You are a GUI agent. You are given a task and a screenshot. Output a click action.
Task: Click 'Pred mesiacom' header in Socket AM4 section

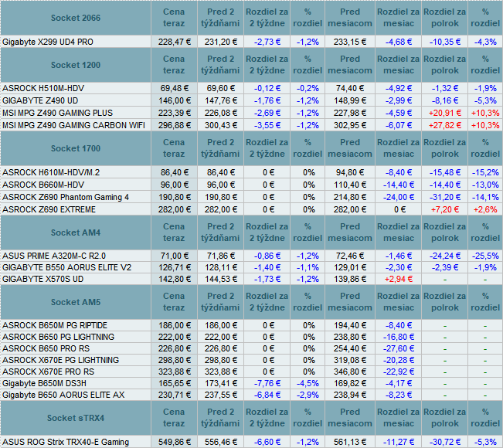click(x=350, y=232)
